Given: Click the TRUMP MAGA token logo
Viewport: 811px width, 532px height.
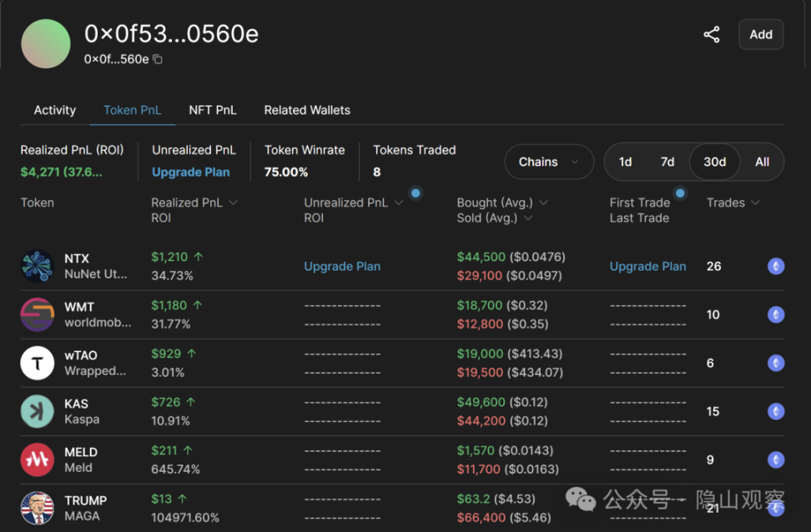Looking at the screenshot, I should (38, 508).
